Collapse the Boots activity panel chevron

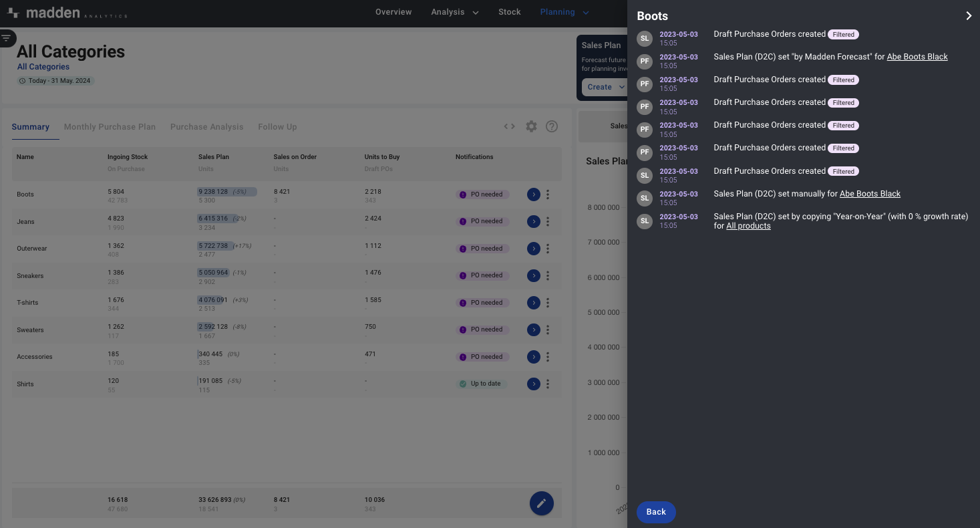(969, 16)
